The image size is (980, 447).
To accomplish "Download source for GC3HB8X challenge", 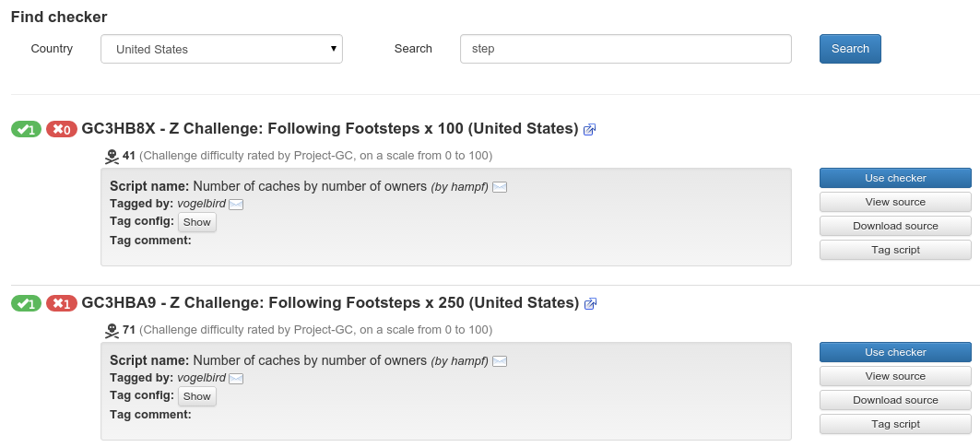I will (x=894, y=226).
